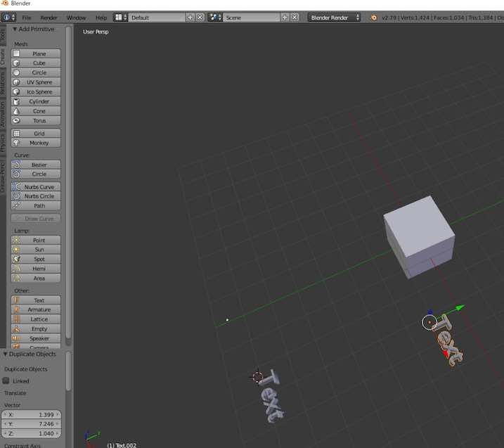The image size is (504, 448).
Task: Click the Default layout name field
Action: point(157,18)
